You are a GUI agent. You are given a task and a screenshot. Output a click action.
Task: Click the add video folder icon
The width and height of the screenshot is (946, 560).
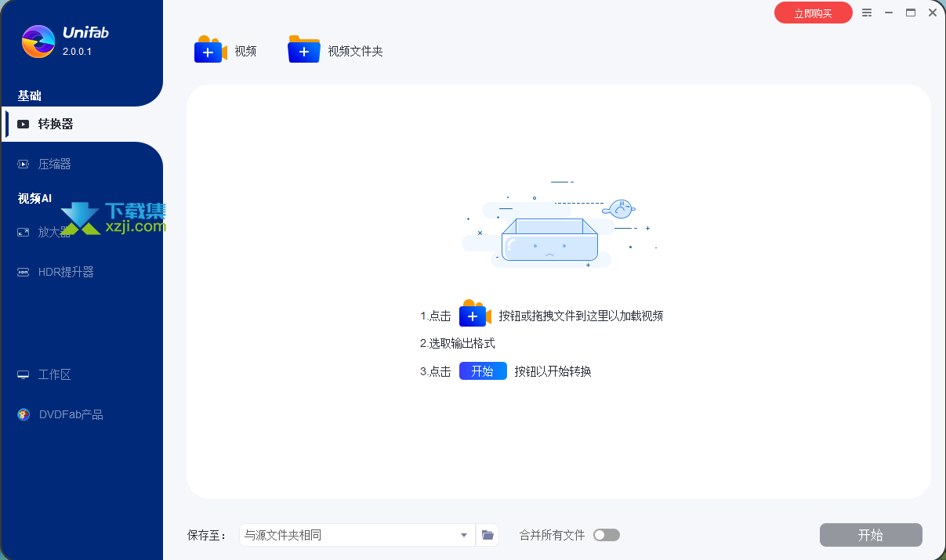pos(304,49)
